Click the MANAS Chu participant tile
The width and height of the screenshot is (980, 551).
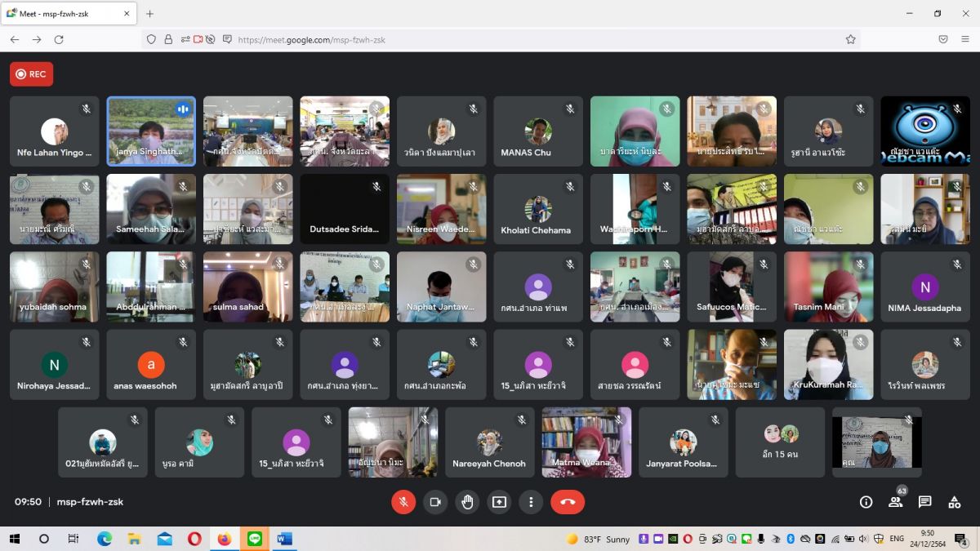coord(538,131)
